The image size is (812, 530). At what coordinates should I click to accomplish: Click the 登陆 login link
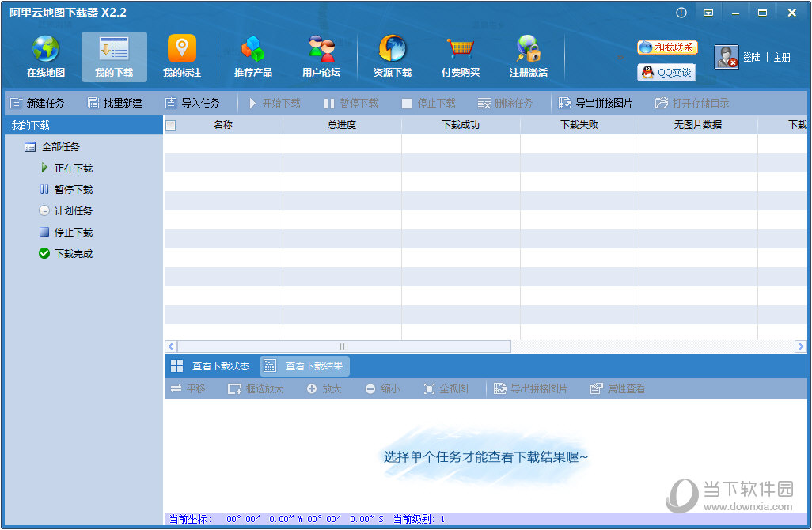tap(751, 57)
